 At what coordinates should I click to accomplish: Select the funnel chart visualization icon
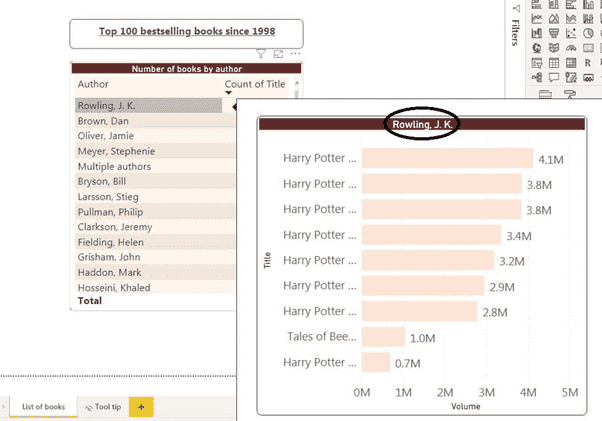click(x=554, y=33)
